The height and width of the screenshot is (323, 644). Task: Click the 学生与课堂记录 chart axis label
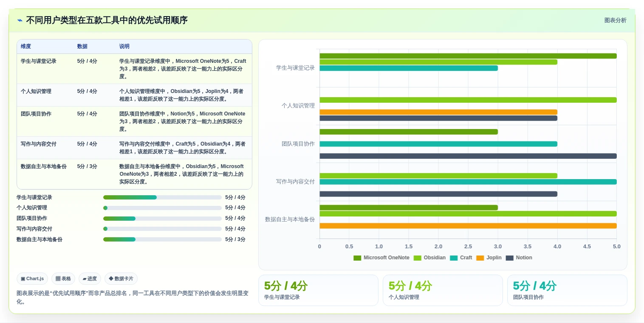pos(295,68)
